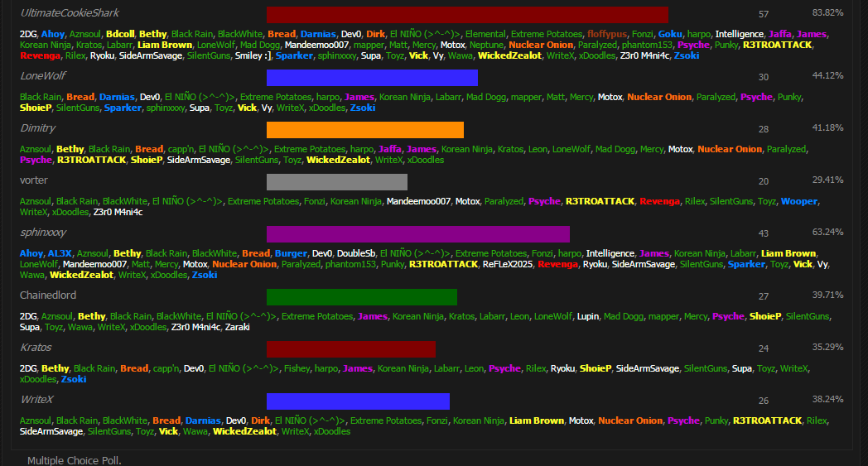Click voter Revenga in the vorter list
This screenshot has width=868, height=466.
point(659,201)
